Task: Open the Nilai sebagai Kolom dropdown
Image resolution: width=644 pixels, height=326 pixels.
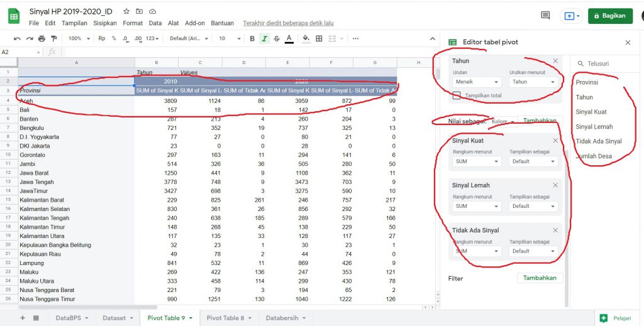Action: pyautogui.click(x=503, y=122)
